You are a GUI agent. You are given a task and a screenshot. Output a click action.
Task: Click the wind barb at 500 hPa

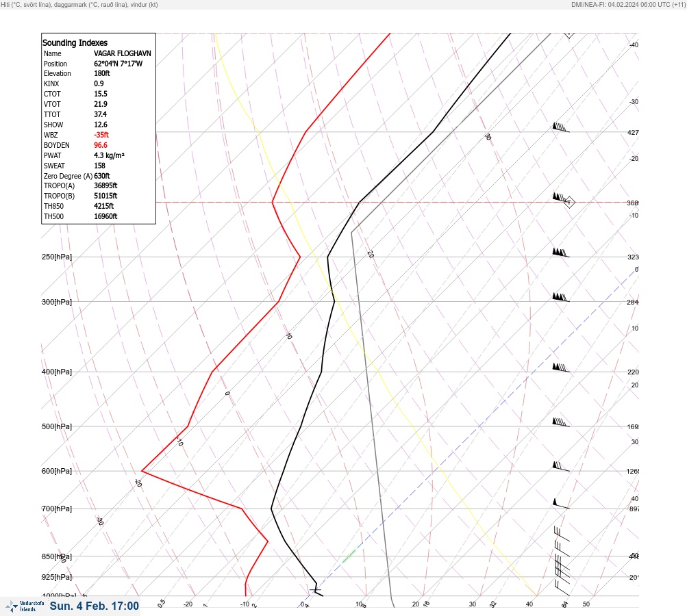point(561,422)
